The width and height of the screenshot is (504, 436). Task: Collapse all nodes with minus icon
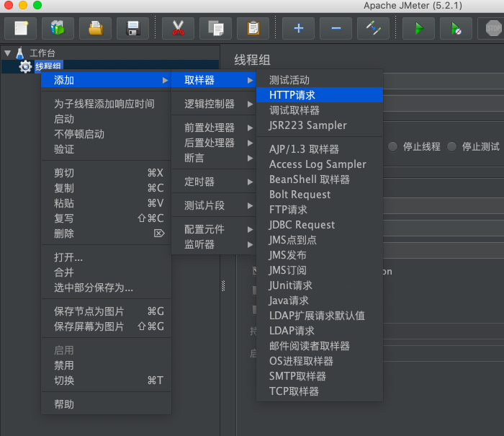click(336, 29)
